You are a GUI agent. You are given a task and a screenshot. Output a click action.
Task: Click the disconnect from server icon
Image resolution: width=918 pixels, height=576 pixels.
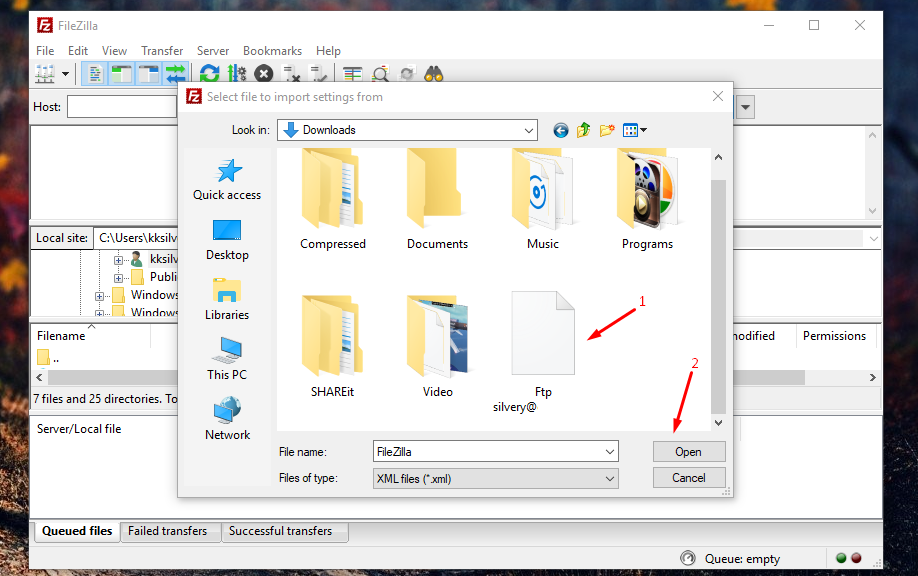[291, 74]
